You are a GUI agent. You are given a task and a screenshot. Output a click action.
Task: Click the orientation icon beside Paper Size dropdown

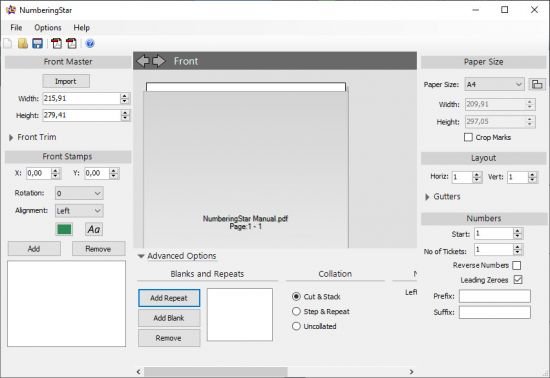pyautogui.click(x=537, y=84)
